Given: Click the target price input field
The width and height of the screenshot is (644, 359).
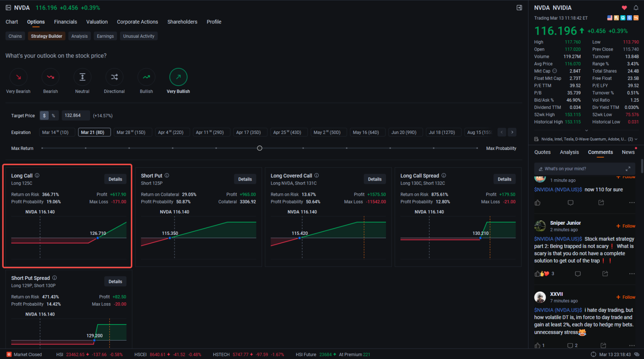Looking at the screenshot, I should pos(76,116).
